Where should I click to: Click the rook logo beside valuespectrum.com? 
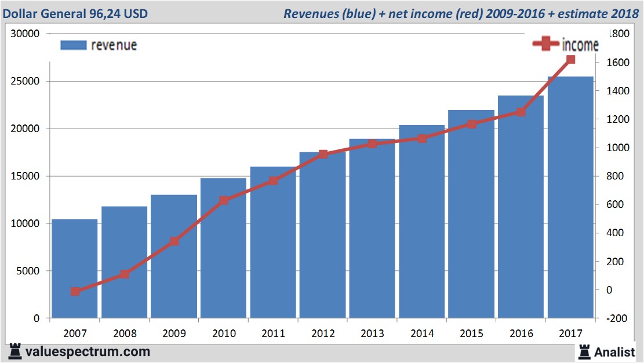point(15,351)
